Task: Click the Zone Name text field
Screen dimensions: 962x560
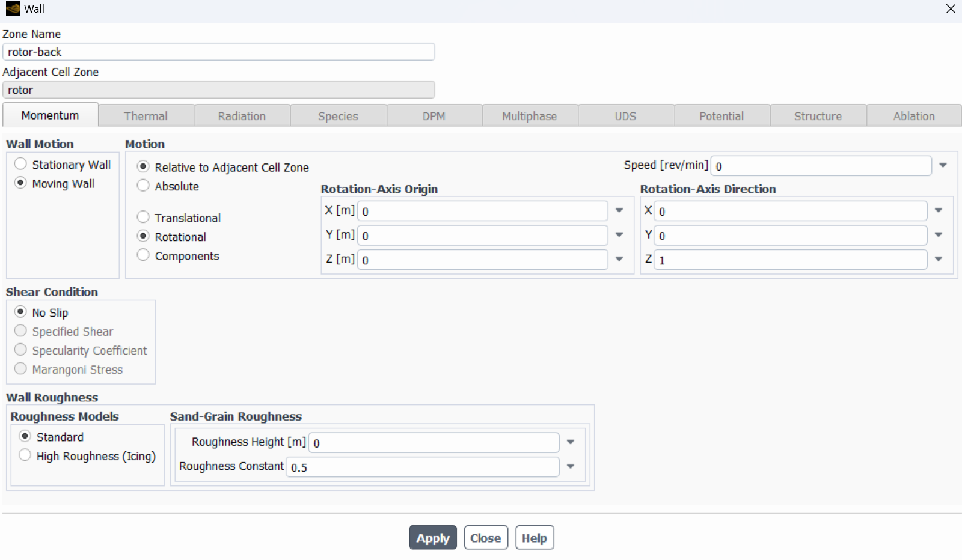Action: pyautogui.click(x=219, y=52)
